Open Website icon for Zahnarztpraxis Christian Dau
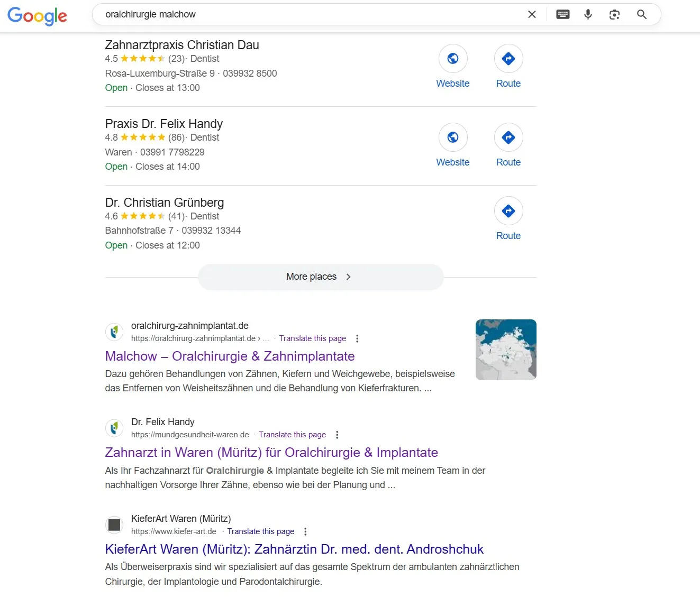 pos(453,59)
